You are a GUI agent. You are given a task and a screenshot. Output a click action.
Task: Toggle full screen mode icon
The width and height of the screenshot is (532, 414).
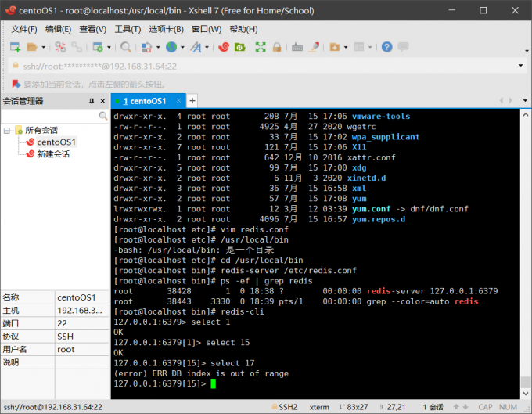261,47
